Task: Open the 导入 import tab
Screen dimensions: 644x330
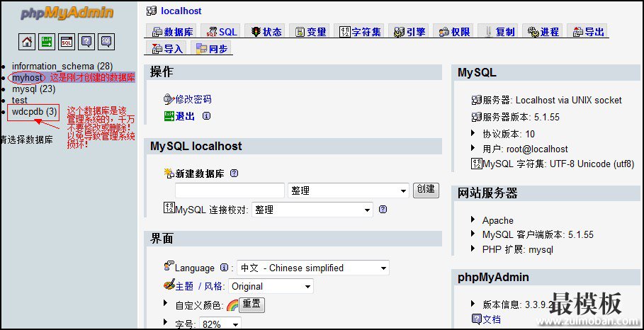Action: coord(167,48)
